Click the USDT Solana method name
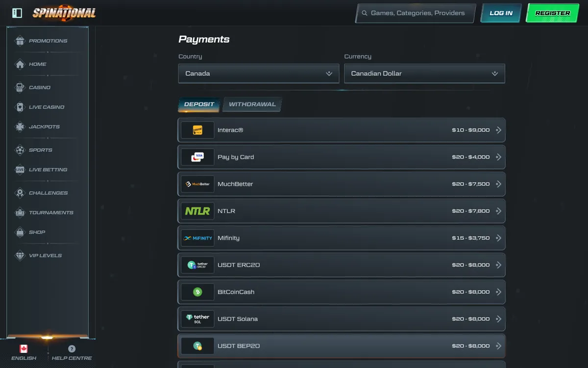The image size is (588, 368). point(238,319)
